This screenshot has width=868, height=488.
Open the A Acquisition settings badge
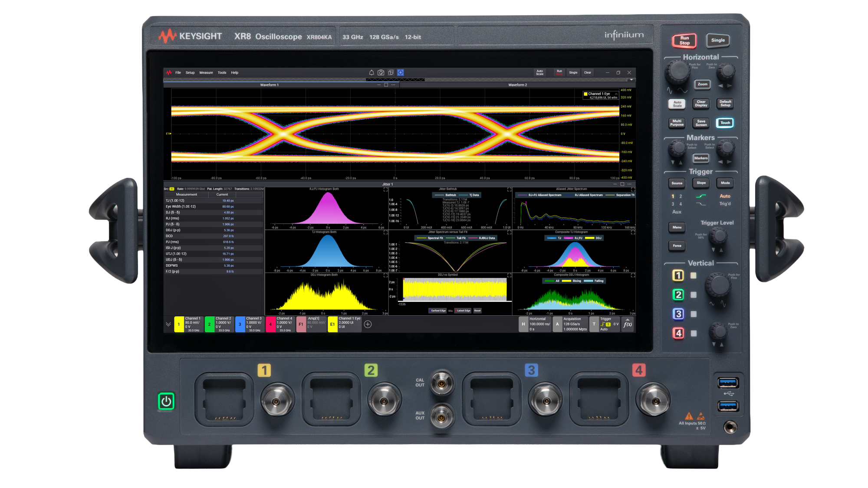coord(570,324)
